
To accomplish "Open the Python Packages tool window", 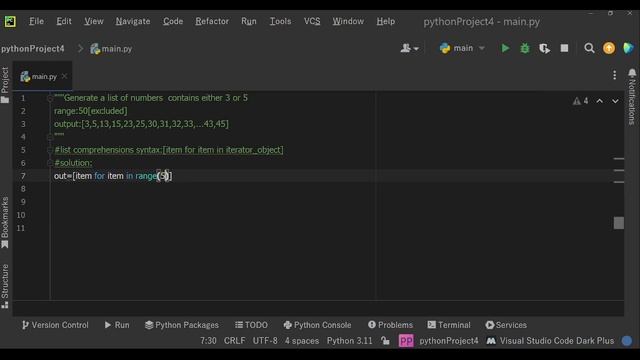I will (182, 325).
